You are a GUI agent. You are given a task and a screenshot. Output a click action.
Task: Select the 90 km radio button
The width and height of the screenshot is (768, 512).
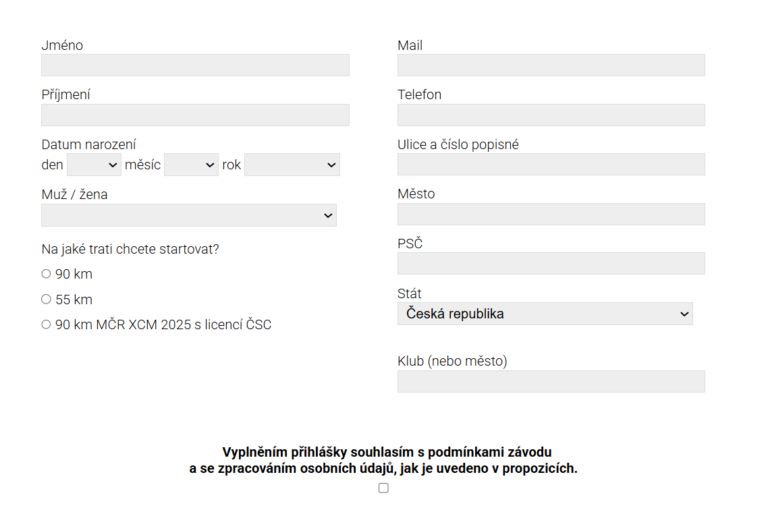point(46,274)
